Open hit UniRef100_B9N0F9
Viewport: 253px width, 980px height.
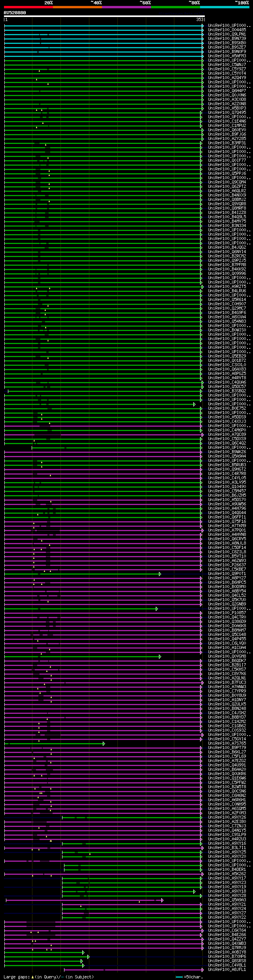click(227, 52)
